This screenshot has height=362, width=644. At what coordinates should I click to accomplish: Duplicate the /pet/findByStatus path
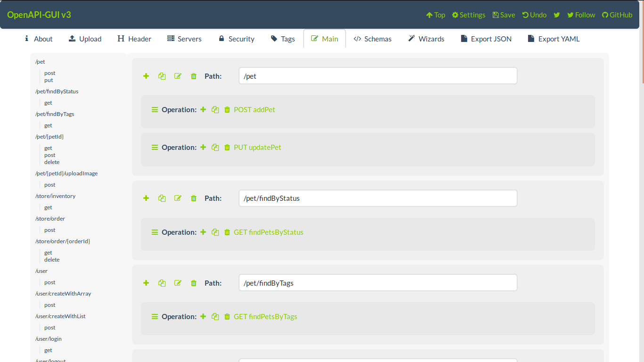pyautogui.click(x=162, y=198)
